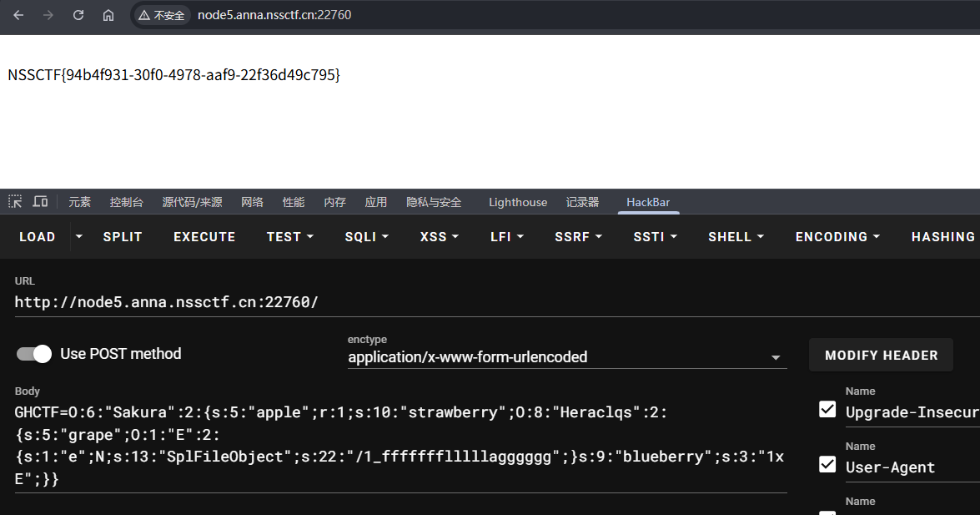
Task: Click the Body payload text area
Action: point(400,446)
